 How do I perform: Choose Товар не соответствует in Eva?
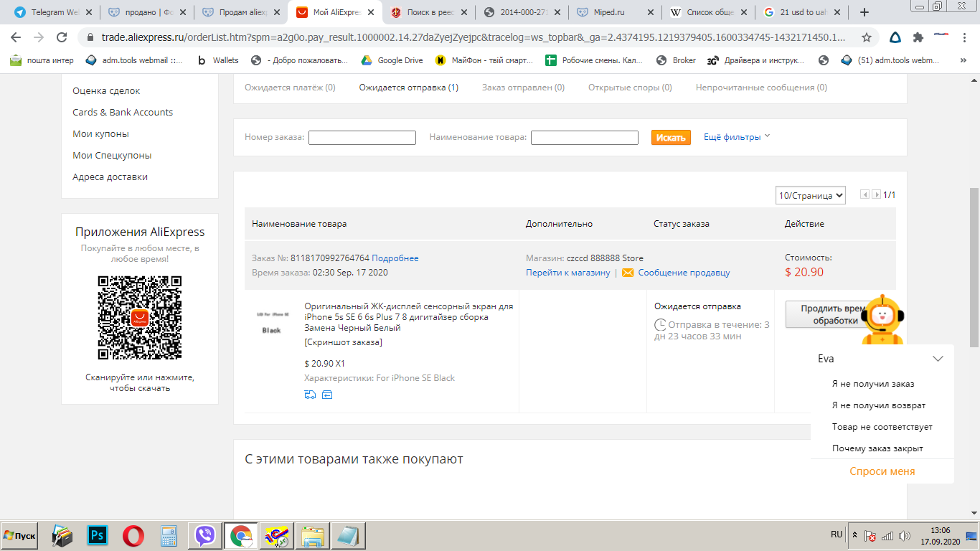[x=882, y=427]
